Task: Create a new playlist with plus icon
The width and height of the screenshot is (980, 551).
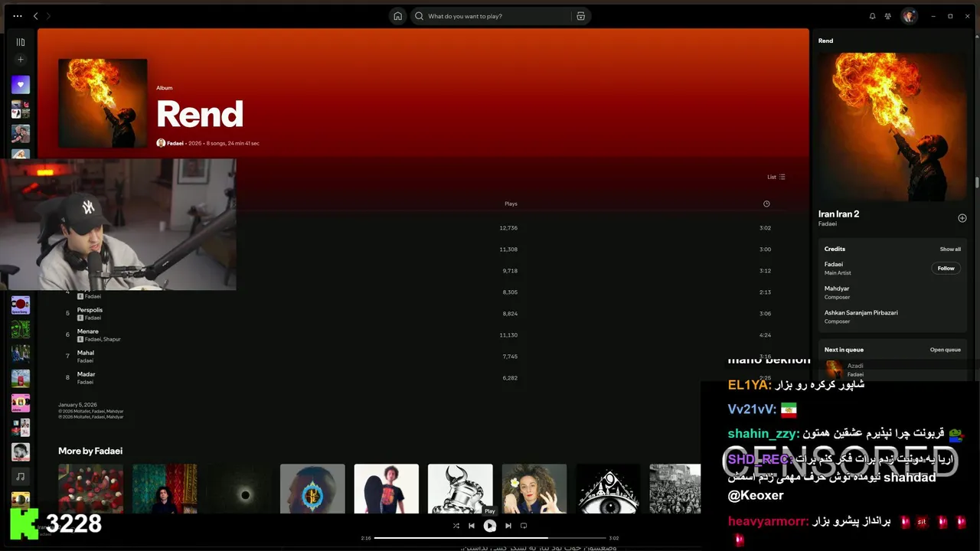Action: [x=21, y=60]
